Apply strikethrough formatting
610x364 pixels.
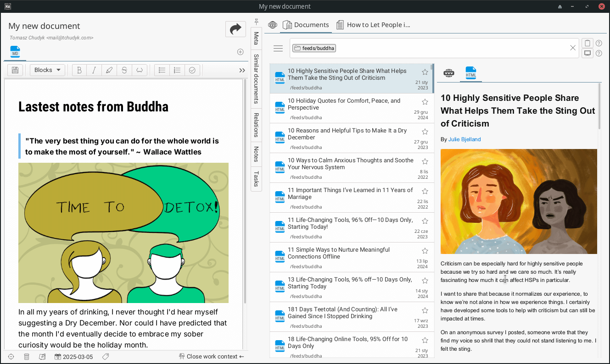click(x=124, y=70)
